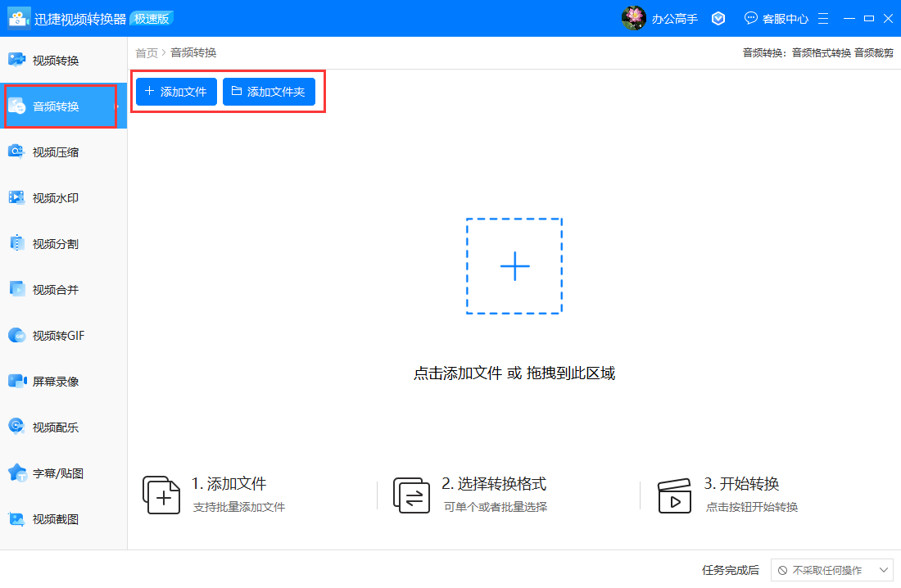Click the shield VIP icon in title bar
Screen dimensions: 901x588
pos(718,18)
